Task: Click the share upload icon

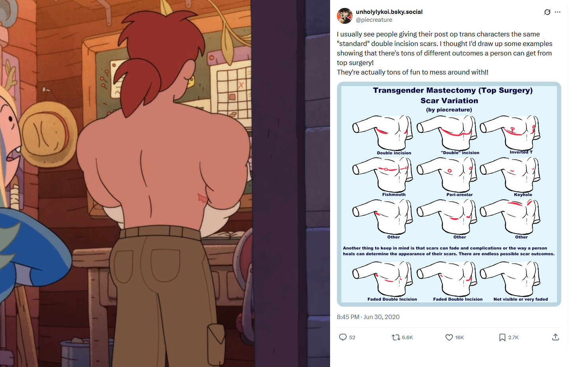Action: click(x=555, y=337)
